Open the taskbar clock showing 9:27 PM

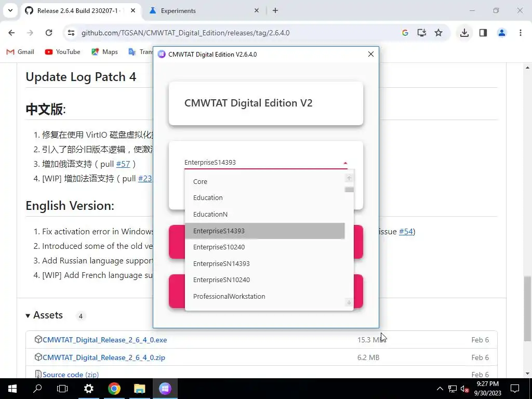click(x=487, y=389)
